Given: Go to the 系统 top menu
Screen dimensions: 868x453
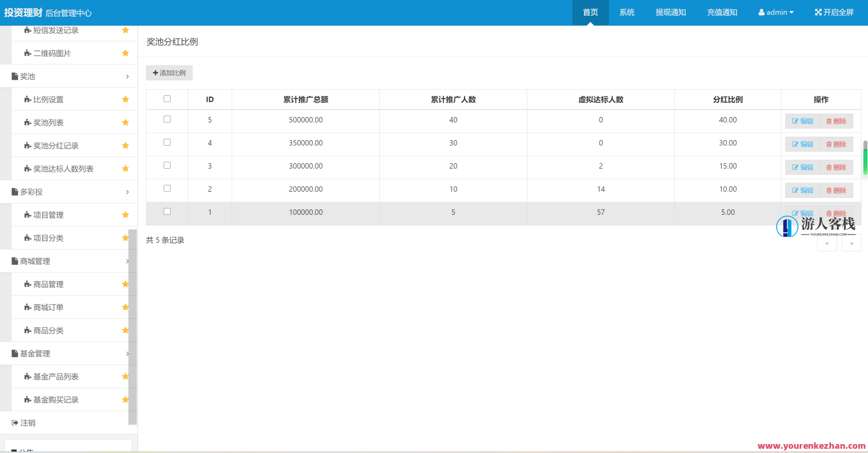Looking at the screenshot, I should (627, 12).
